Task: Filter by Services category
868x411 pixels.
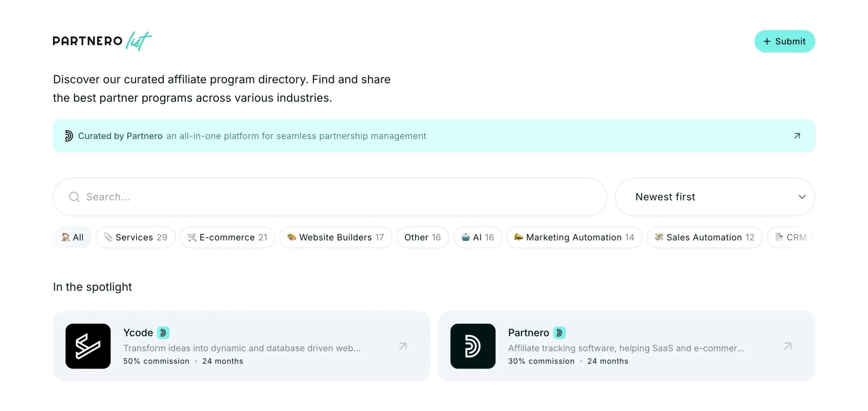Action: coord(136,237)
